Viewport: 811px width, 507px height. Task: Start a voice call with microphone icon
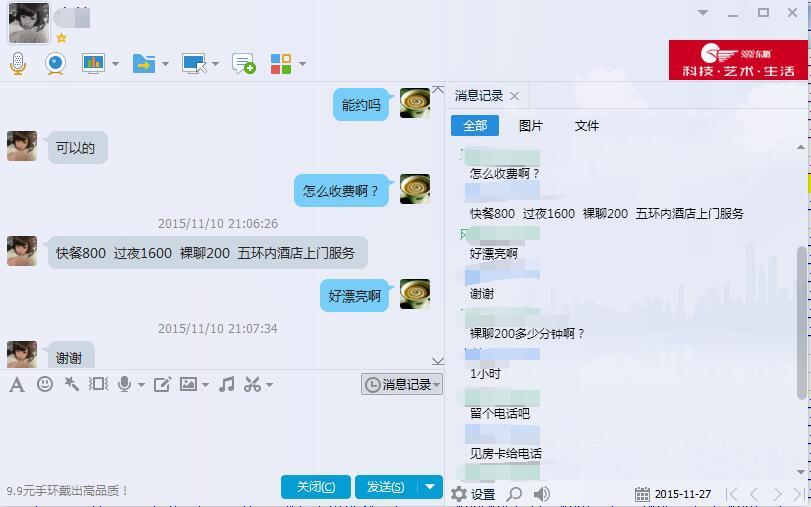click(18, 64)
